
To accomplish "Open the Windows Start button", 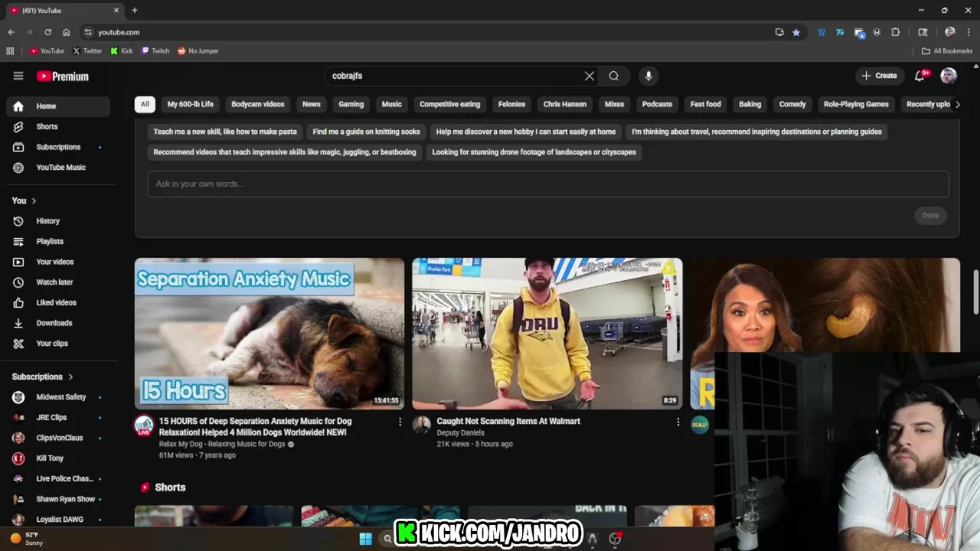I will coord(365,539).
